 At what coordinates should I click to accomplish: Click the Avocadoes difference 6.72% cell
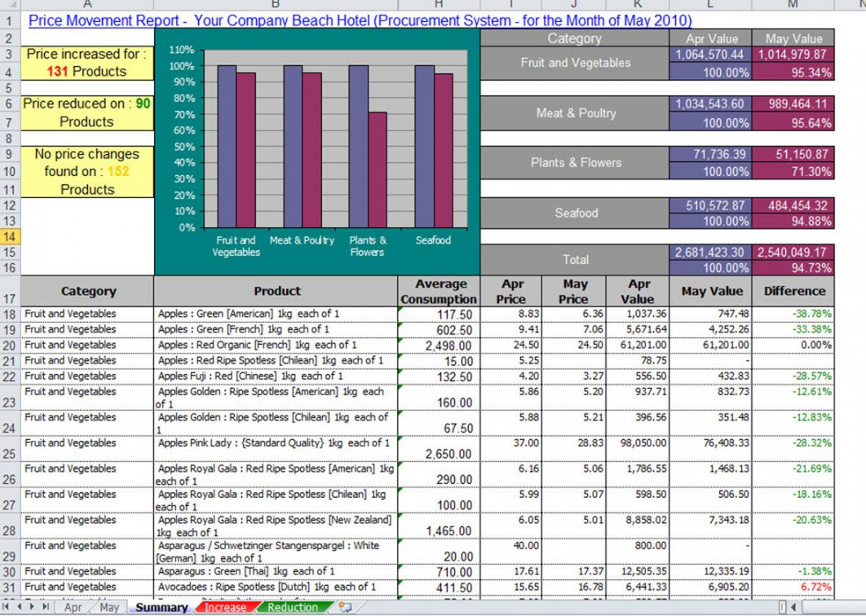(x=793, y=587)
